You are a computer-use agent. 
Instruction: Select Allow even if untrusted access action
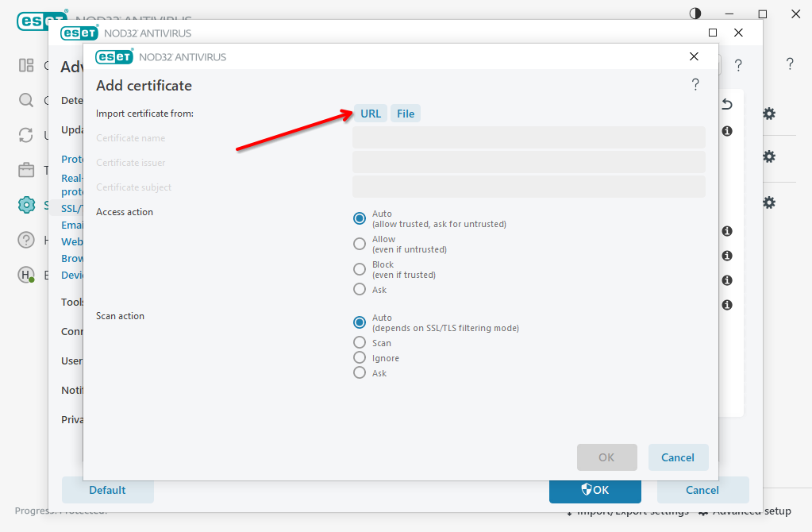tap(360, 244)
